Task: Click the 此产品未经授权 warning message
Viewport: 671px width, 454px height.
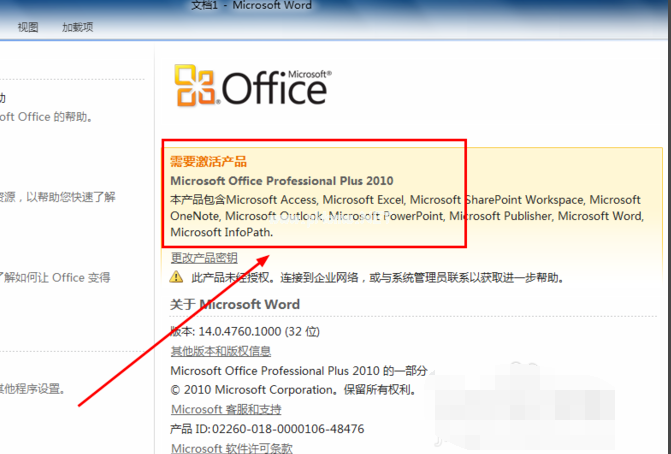Action: pos(370,277)
